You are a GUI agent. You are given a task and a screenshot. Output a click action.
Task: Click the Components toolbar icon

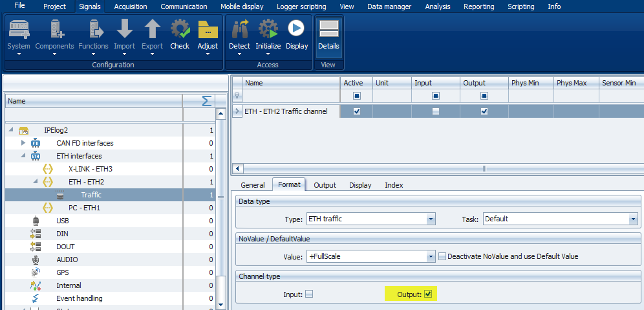click(x=54, y=30)
